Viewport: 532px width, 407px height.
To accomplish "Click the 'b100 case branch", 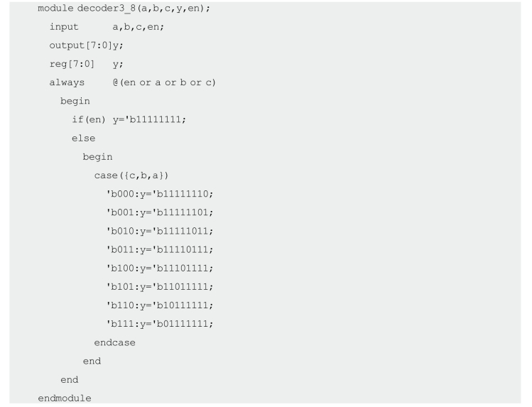I will click(x=160, y=268).
